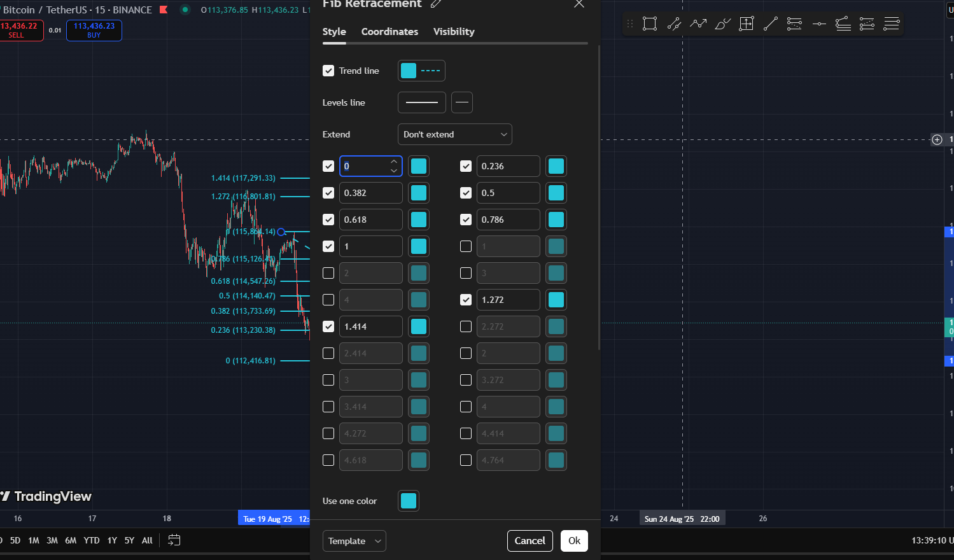This screenshot has height=560, width=954.
Task: Select the Fib tool icon left of the last toolbar icon
Action: [x=867, y=24]
